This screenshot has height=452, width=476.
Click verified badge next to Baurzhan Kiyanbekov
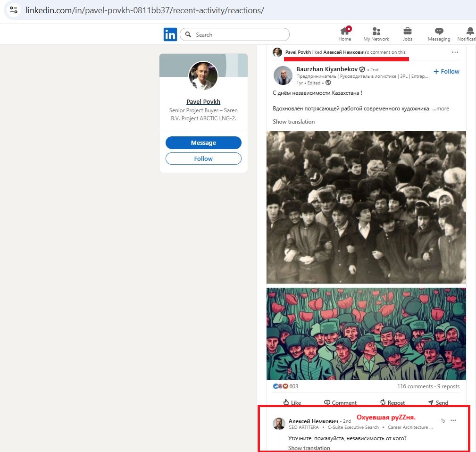(362, 69)
